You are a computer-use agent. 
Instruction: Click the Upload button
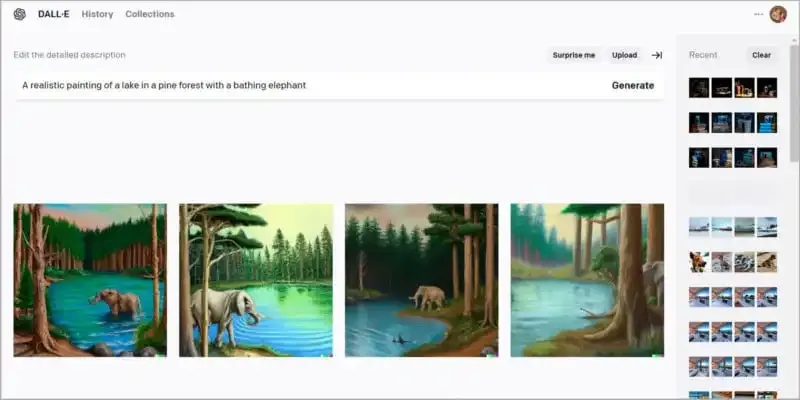[624, 55]
